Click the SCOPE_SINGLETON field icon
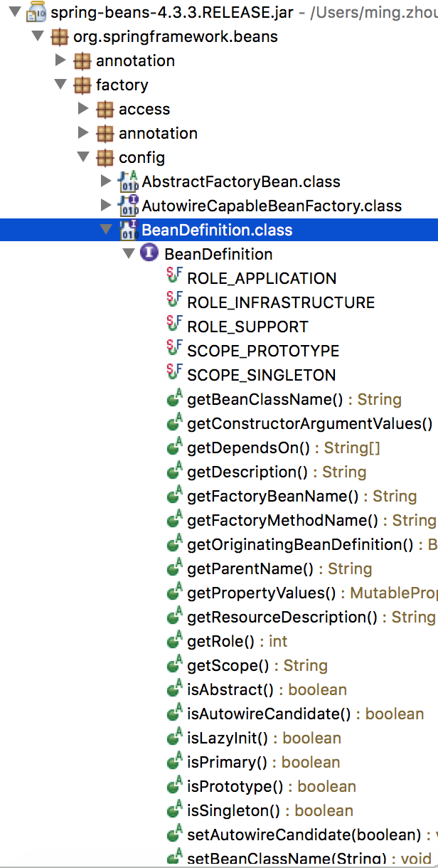The height and width of the screenshot is (868, 438). click(174, 374)
